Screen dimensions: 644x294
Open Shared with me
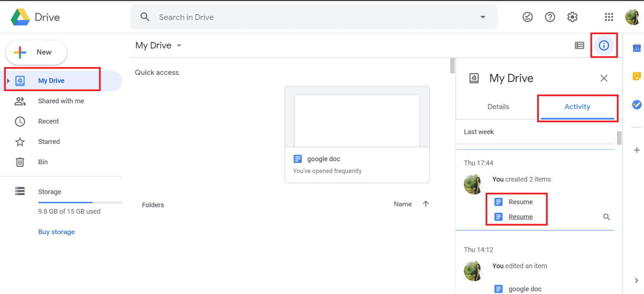point(61,101)
